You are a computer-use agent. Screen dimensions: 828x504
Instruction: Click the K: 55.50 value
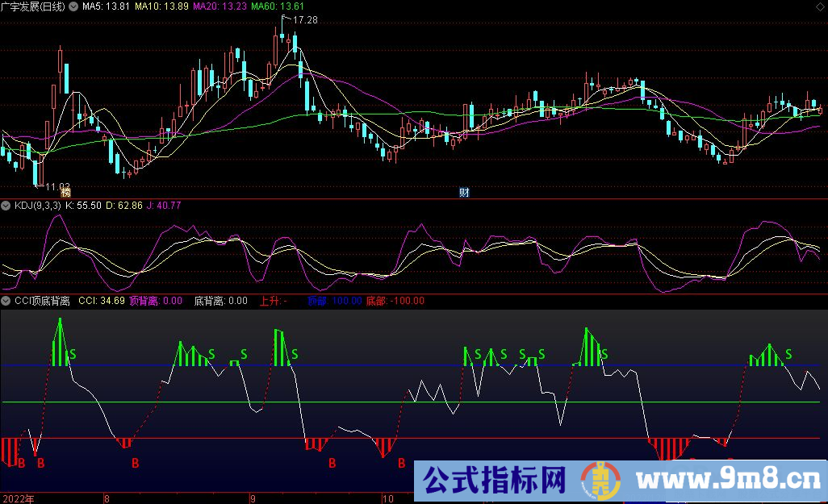click(x=83, y=206)
